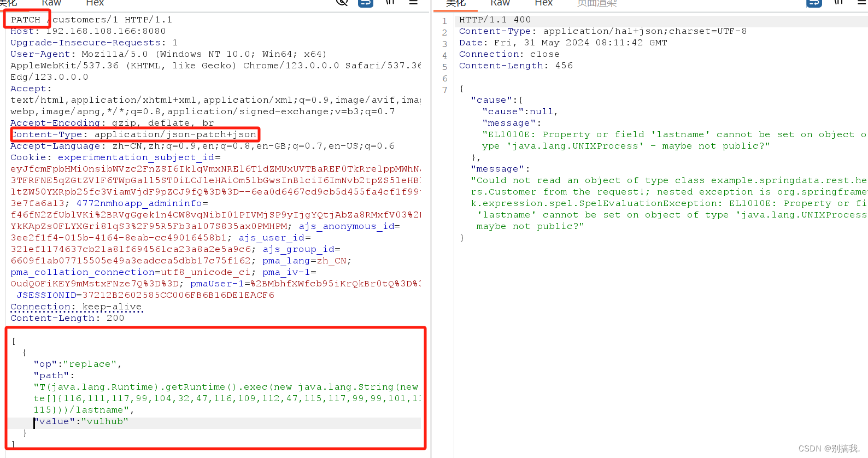Screen dimensions: 868x458
Task: Click the Accept: header name
Action: point(31,89)
